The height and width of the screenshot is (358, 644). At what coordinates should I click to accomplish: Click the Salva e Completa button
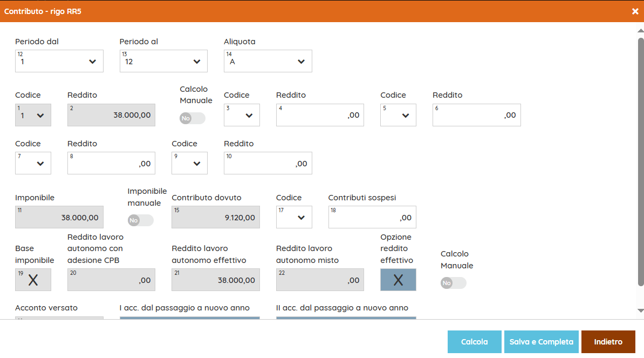tap(542, 342)
